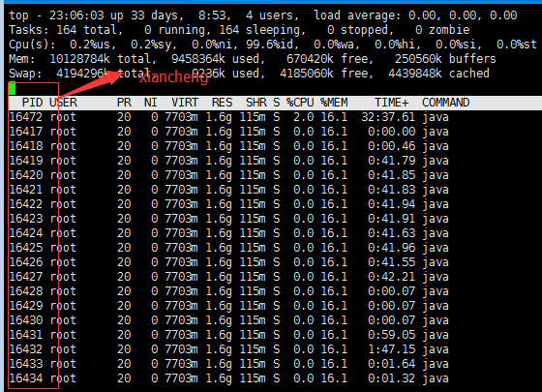The image size is (542, 392).
Task: Select PID 16472 in the process list
Action: [26, 117]
